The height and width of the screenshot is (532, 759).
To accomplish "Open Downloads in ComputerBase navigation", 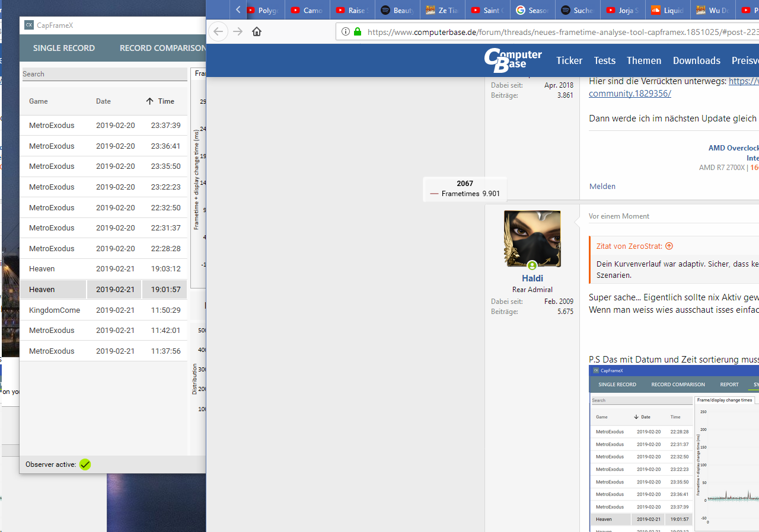I will point(697,60).
